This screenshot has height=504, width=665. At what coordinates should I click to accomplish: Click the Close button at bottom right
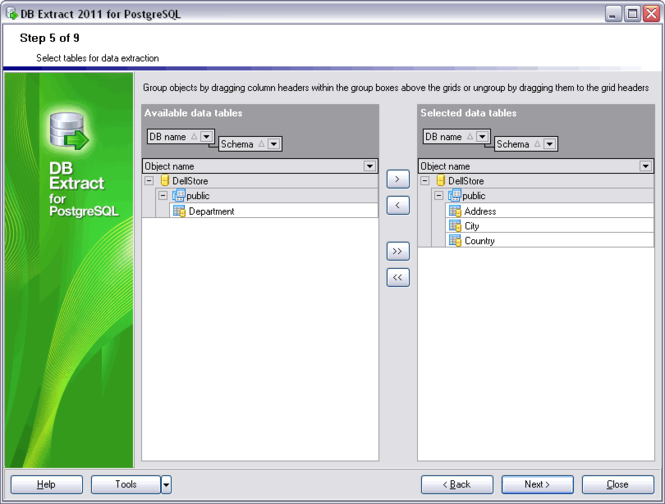618,484
